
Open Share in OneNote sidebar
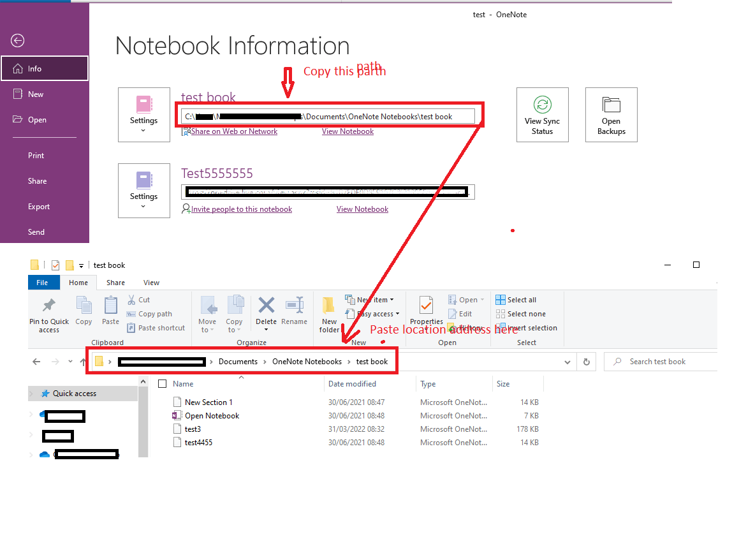[38, 181]
